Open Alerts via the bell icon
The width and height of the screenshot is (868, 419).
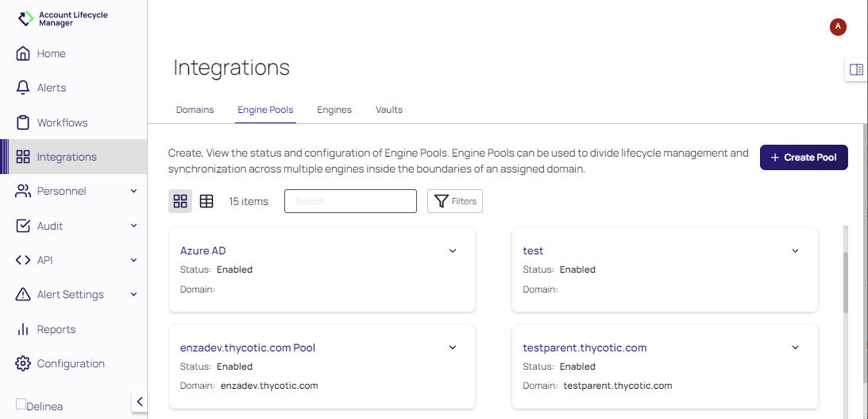(x=23, y=88)
